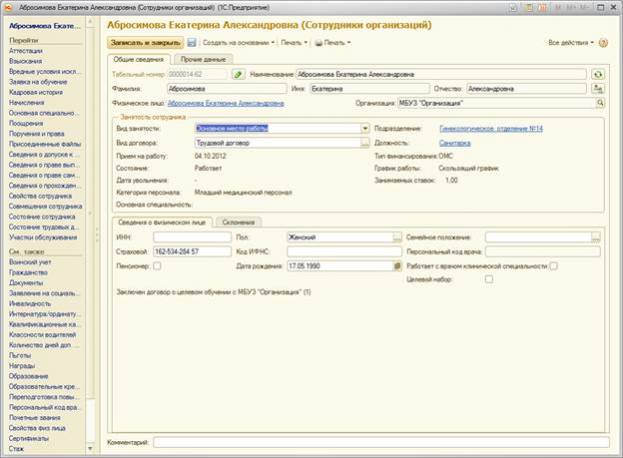Toggle the Пенсионер checkbox
Screen dimensions: 623x458
(x=155, y=267)
